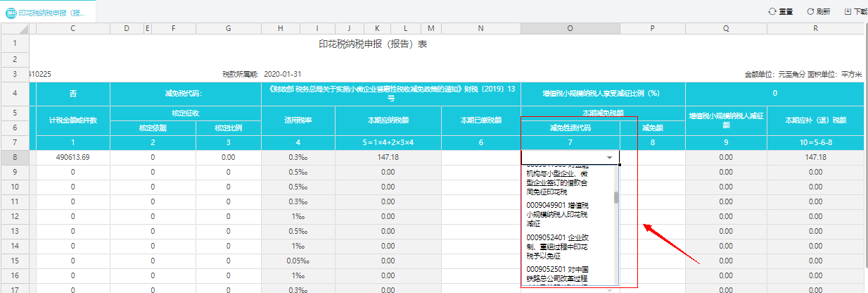Click the 核定比例 cell showing 0.00
The width and height of the screenshot is (868, 293).
click(x=228, y=157)
